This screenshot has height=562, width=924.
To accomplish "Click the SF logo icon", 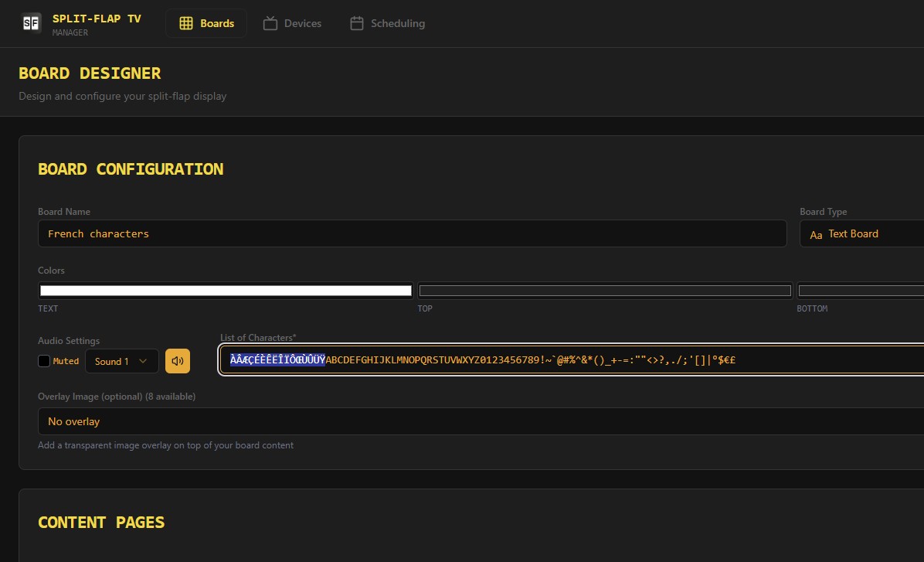I will pyautogui.click(x=31, y=23).
